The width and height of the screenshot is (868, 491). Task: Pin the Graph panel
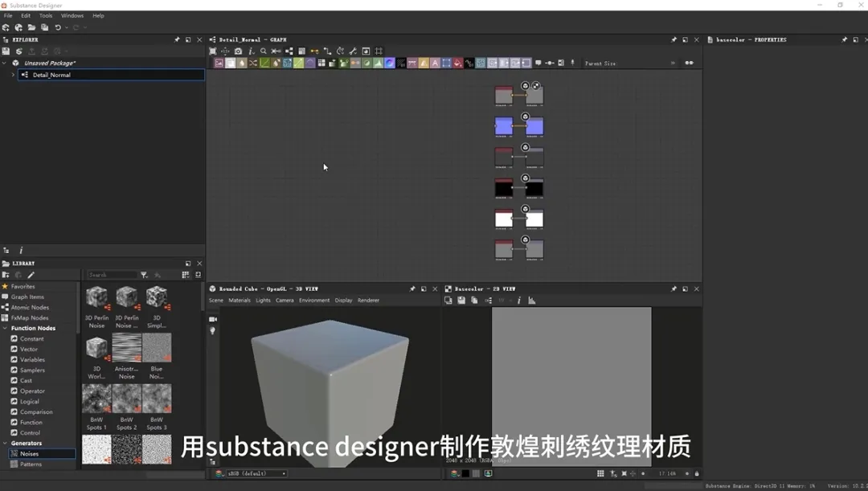pyautogui.click(x=674, y=40)
